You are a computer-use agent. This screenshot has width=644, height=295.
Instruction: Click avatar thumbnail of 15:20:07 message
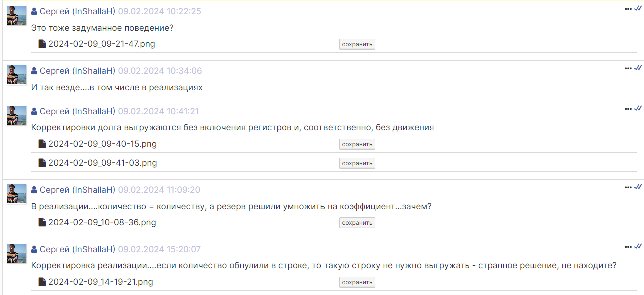16,253
